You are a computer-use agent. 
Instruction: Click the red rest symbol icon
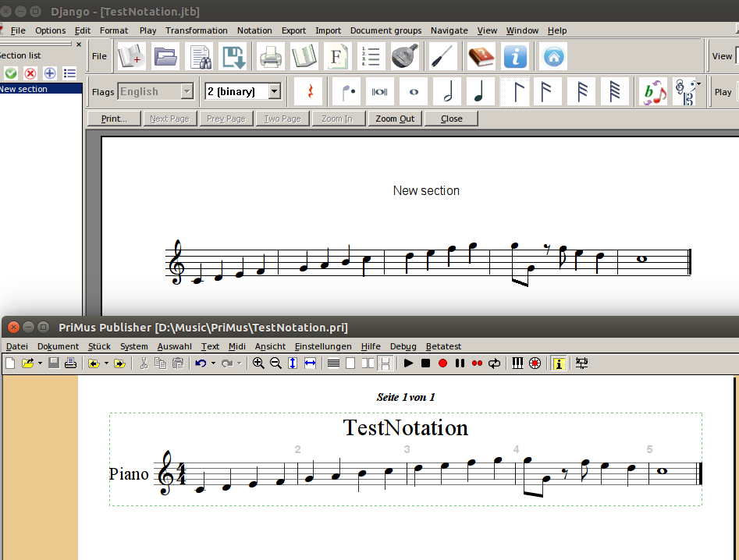(x=309, y=91)
